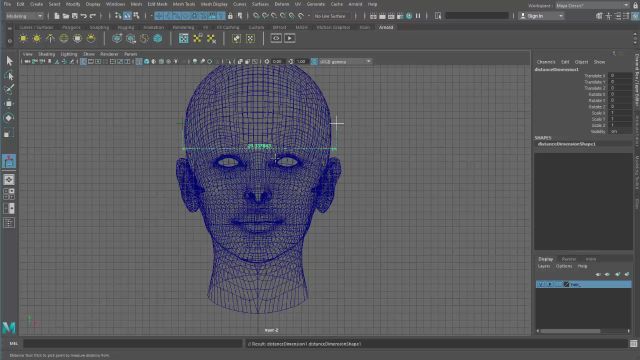Screen dimensions: 640x360
Task: Create Arnold mesh light from shelf
Action: click(37, 38)
